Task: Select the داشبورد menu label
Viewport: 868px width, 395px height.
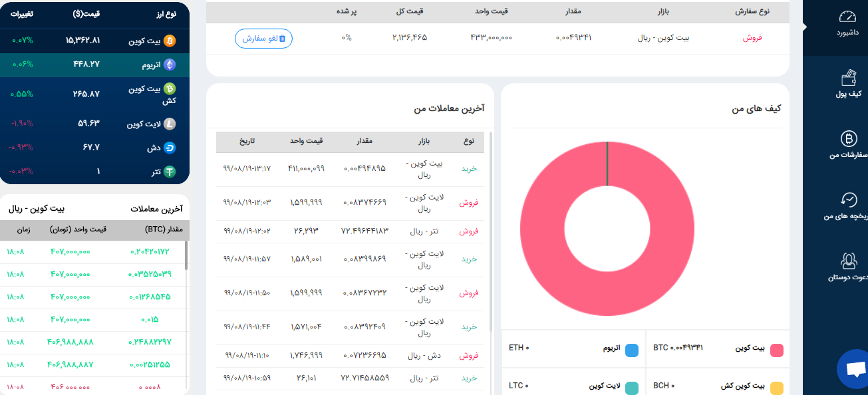Action: click(847, 32)
